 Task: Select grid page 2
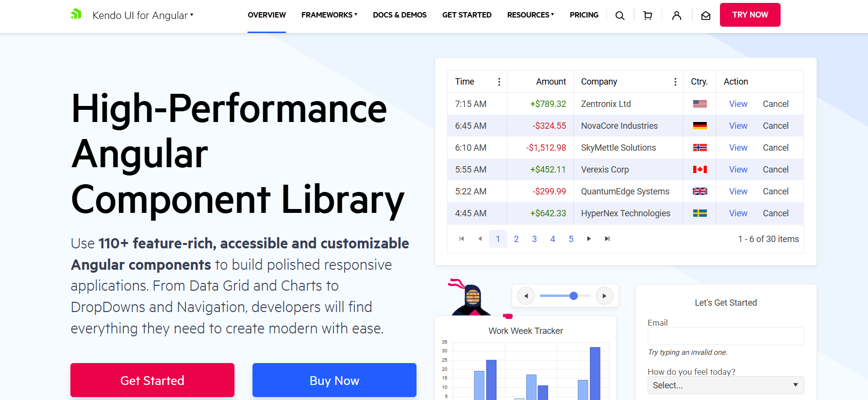click(x=516, y=239)
